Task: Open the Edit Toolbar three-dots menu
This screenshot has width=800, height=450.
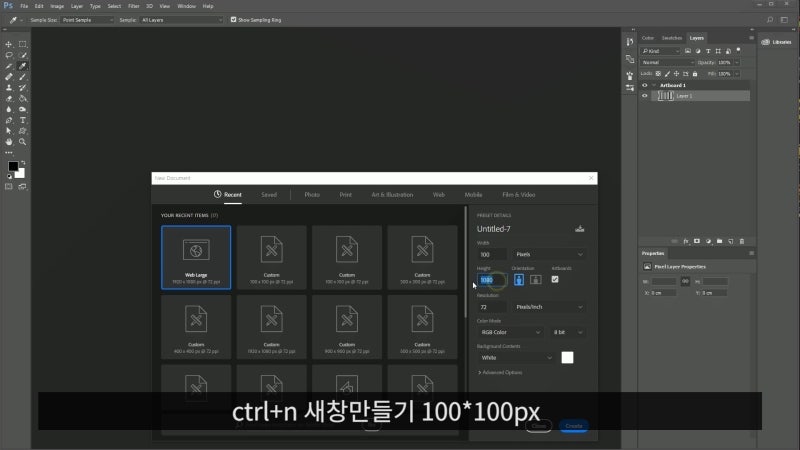Action: pos(9,153)
